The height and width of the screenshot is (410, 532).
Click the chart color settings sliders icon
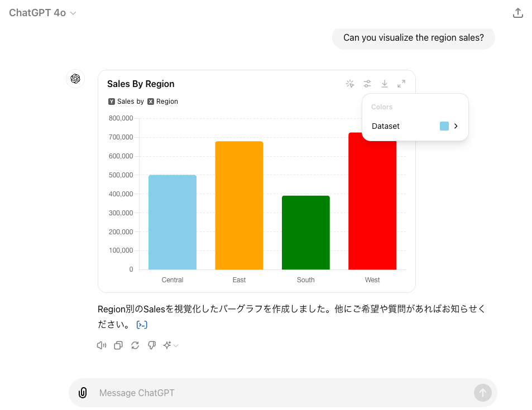click(367, 84)
